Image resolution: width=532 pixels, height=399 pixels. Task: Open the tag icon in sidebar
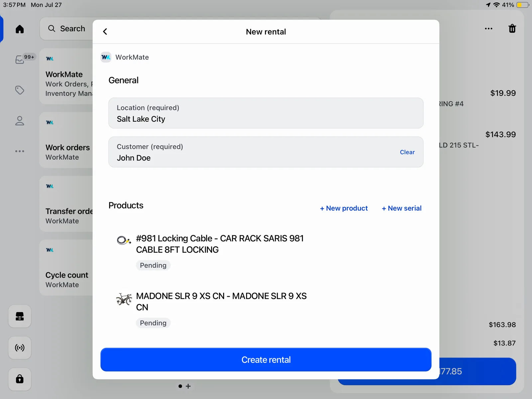20,90
